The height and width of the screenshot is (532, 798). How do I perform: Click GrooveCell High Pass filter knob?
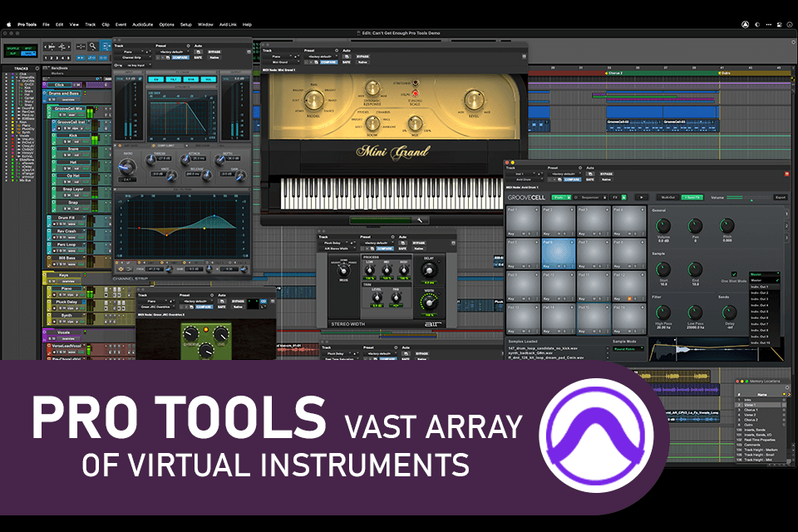point(663,313)
